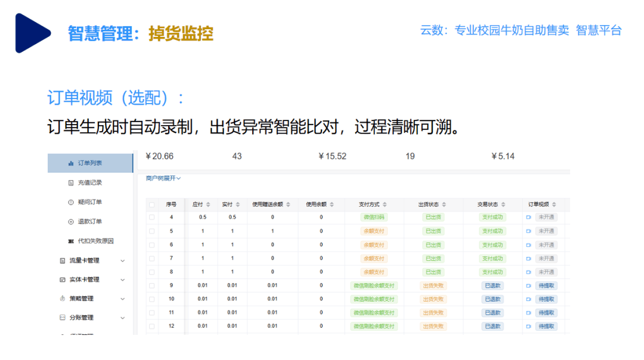Click the video camera icon in row 9
Image resolution: width=644 pixels, height=360 pixels.
tap(528, 285)
